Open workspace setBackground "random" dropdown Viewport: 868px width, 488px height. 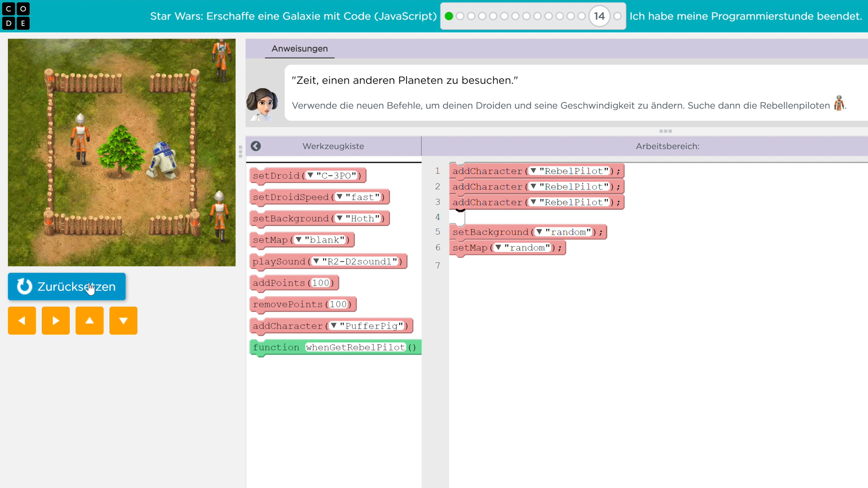pos(563,232)
